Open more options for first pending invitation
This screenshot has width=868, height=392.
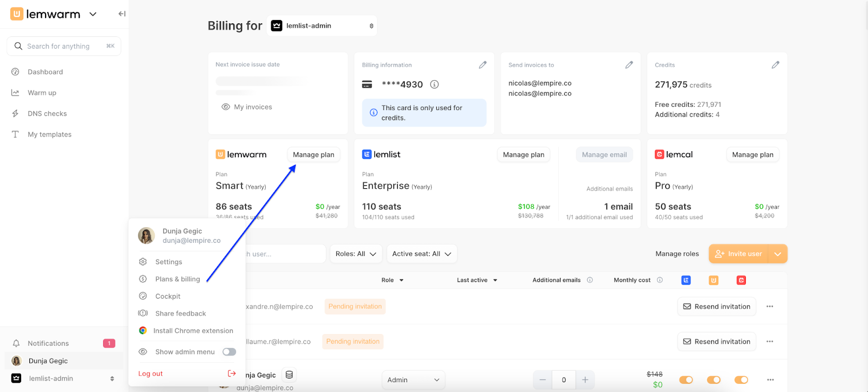coord(769,307)
